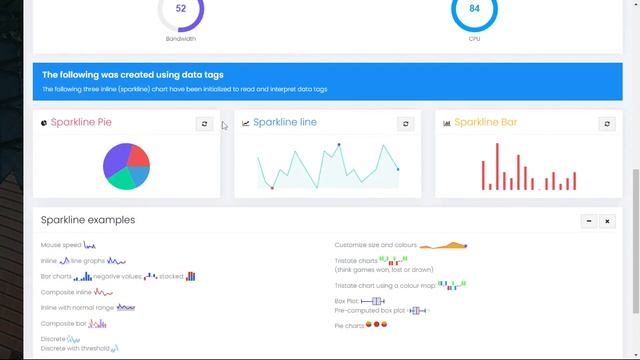Click the Discrete with threshold sparkline
Image resolution: width=640 pixels, height=360 pixels.
(x=115, y=348)
